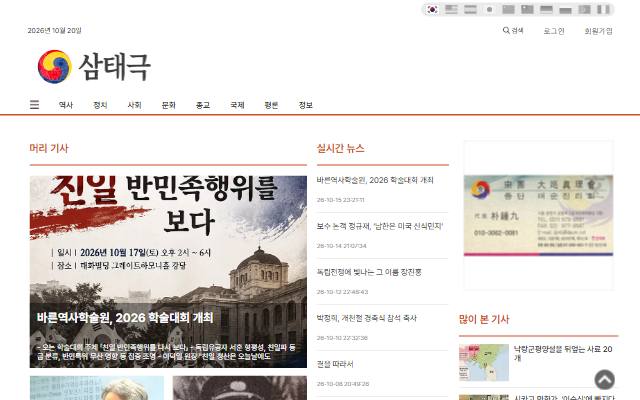Open the 평론 menu section
Screen dimensions: 640x400
pos(271,105)
